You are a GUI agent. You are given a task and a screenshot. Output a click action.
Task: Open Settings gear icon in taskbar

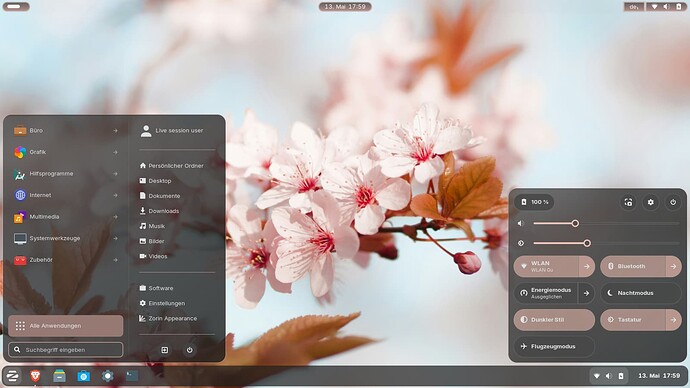(107, 376)
